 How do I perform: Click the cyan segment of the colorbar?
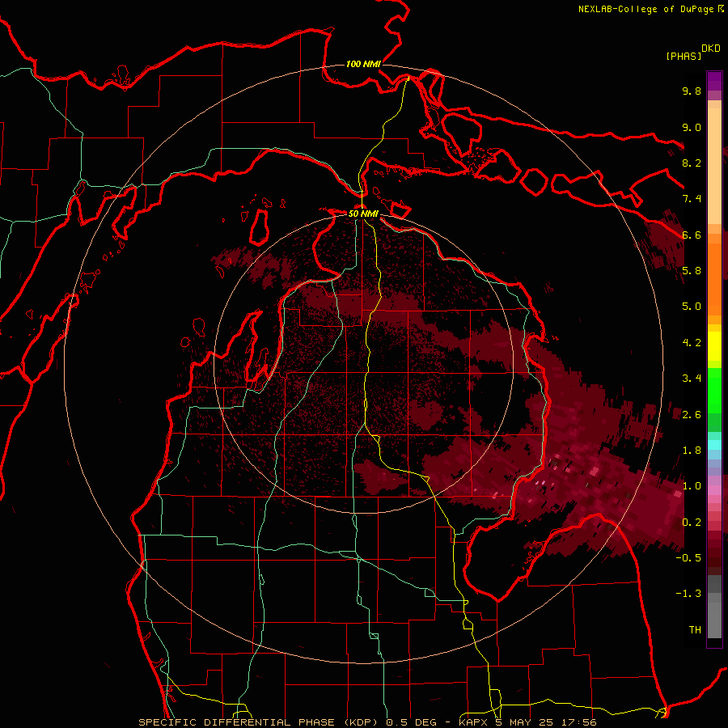[x=714, y=445]
